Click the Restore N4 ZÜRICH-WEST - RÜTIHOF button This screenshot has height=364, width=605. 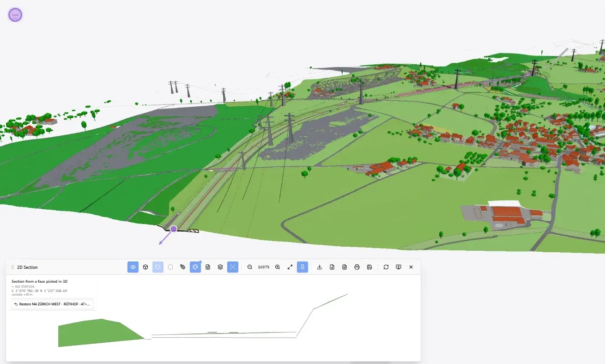(53, 304)
